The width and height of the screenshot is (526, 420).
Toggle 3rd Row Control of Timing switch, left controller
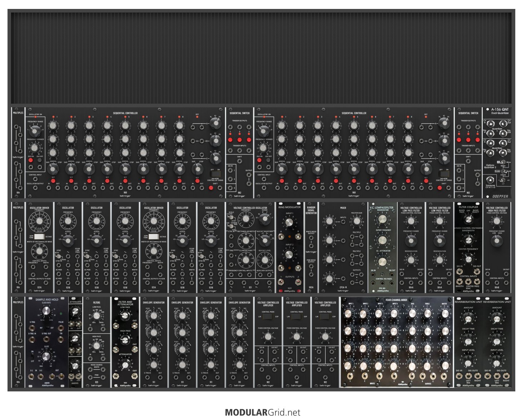click(x=215, y=174)
